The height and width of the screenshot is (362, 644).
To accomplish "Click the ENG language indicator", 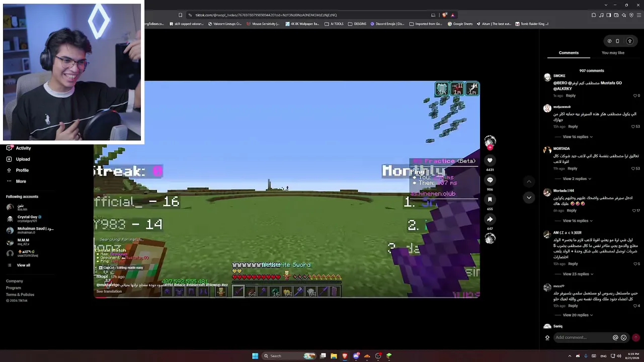I will tap(603, 356).
